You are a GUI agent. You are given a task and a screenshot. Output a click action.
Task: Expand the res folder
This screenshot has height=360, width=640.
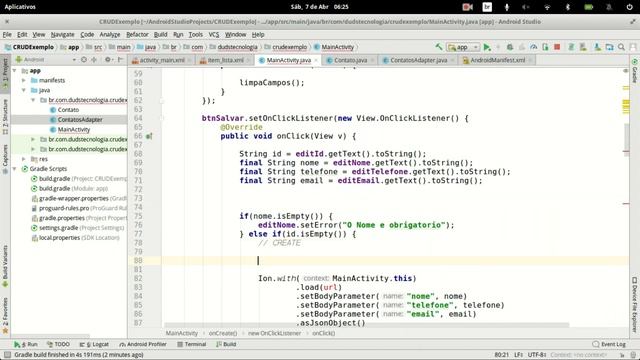click(24, 159)
